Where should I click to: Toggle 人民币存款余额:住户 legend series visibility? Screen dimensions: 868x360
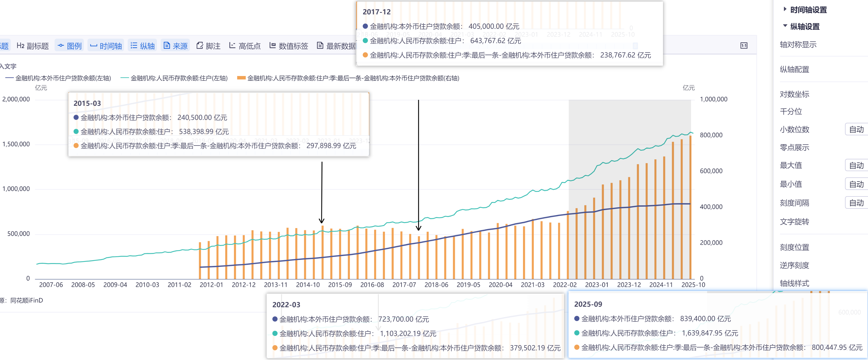tap(179, 78)
